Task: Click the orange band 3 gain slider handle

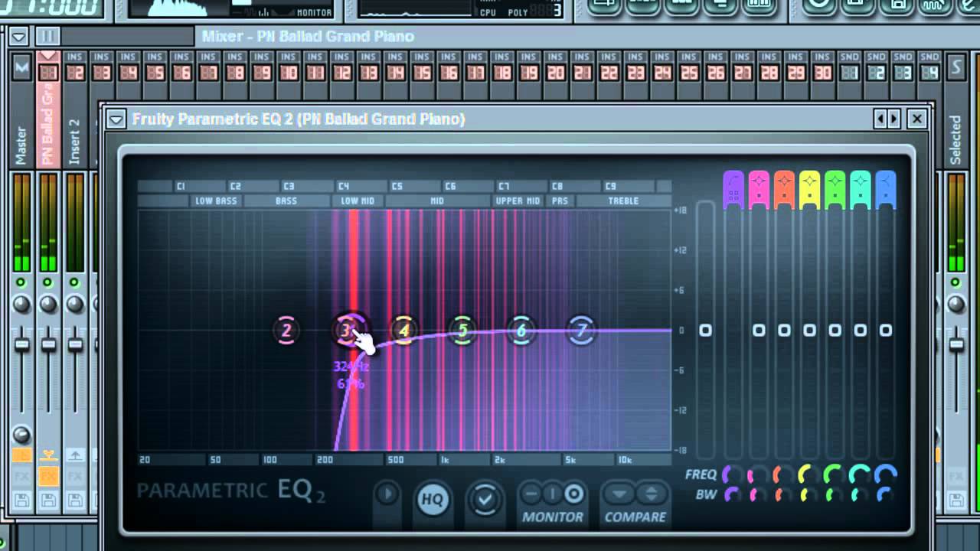Action: [x=784, y=330]
